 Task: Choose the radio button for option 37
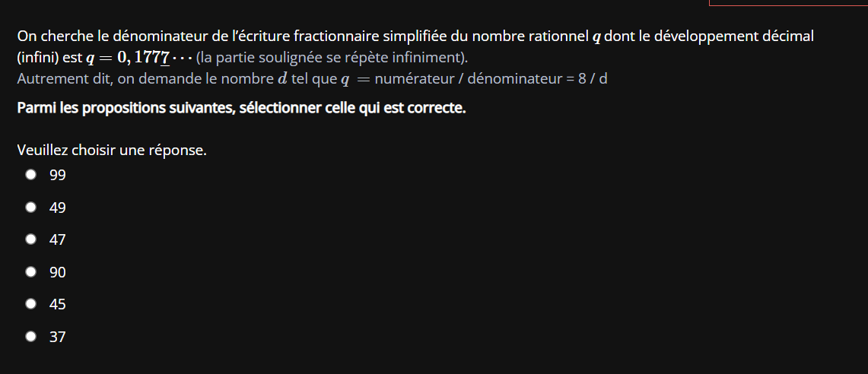31,336
